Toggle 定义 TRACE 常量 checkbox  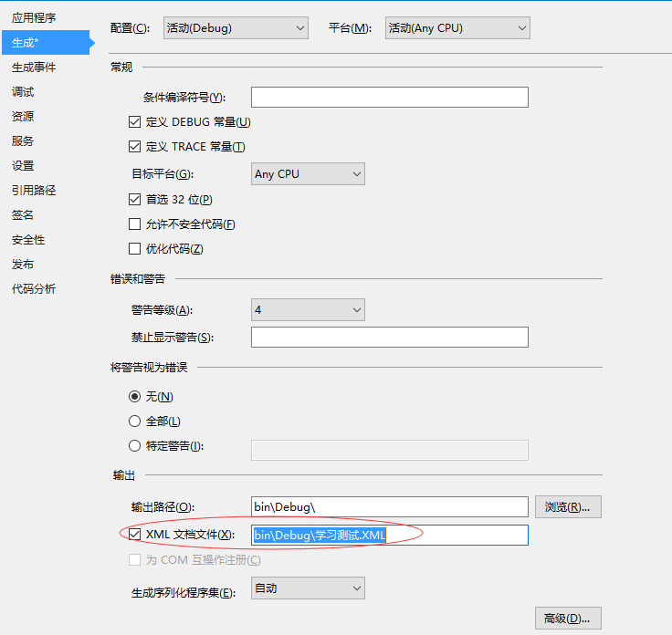134,147
